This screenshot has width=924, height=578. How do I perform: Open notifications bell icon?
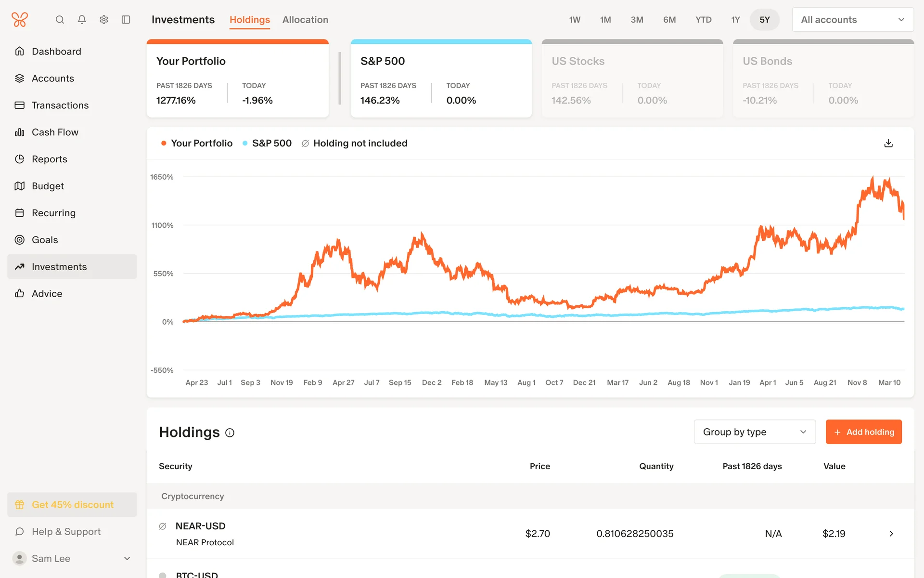82,20
